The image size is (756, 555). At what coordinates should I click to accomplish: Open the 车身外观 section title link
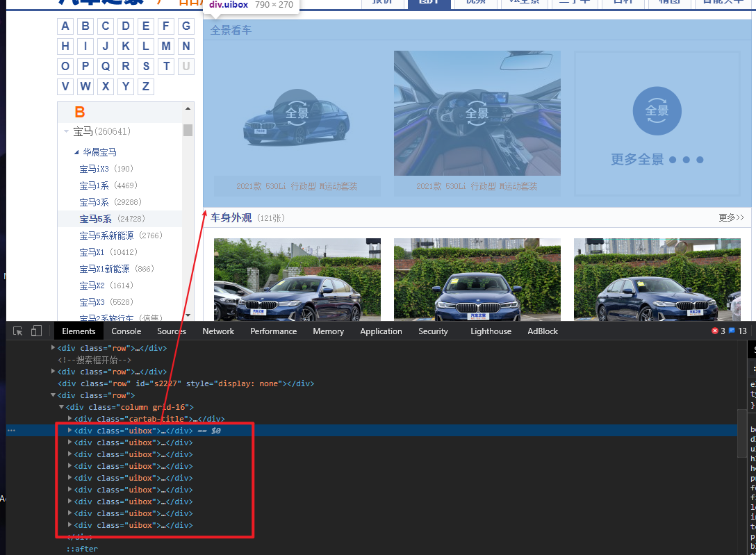tap(231, 217)
